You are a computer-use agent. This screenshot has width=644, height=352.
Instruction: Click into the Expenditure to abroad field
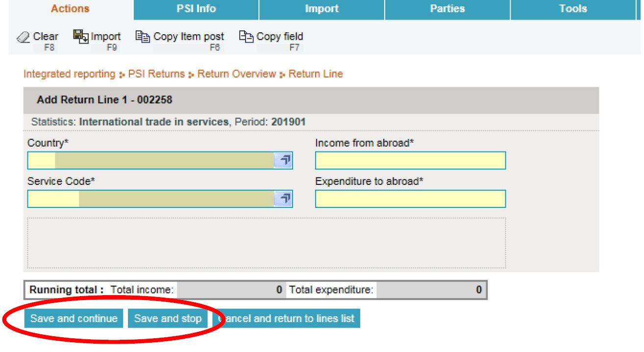pyautogui.click(x=410, y=199)
